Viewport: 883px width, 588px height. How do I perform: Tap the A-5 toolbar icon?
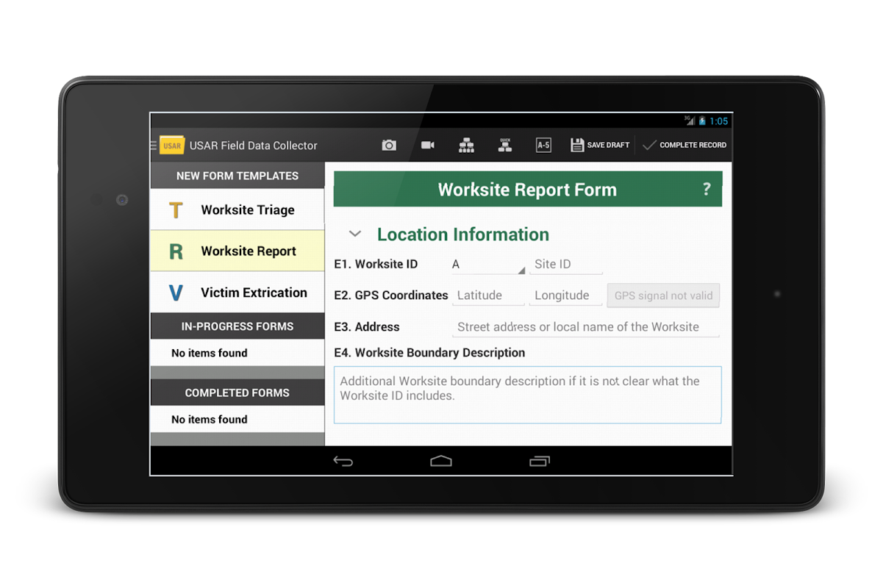(543, 146)
